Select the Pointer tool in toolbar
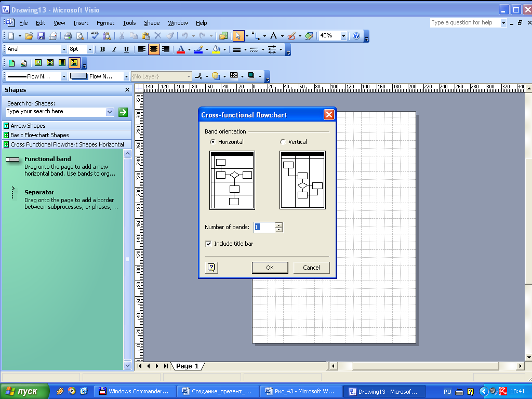 pos(238,36)
